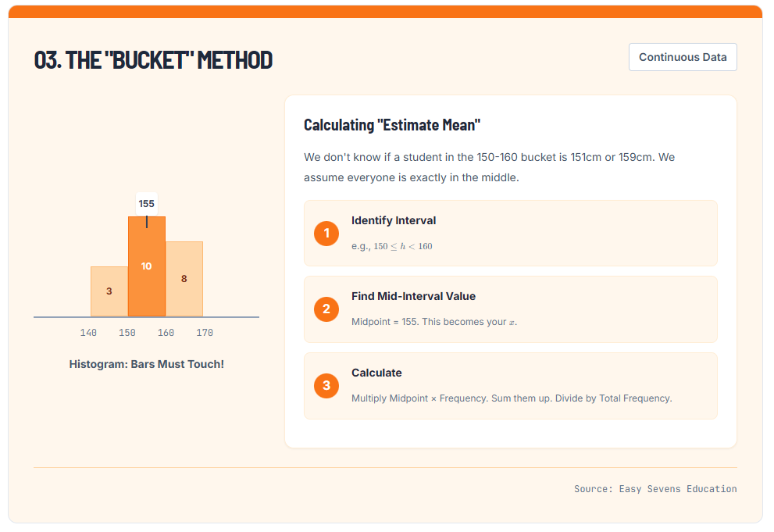Click the orange step 2 circle icon
774x532 pixels.
click(326, 309)
